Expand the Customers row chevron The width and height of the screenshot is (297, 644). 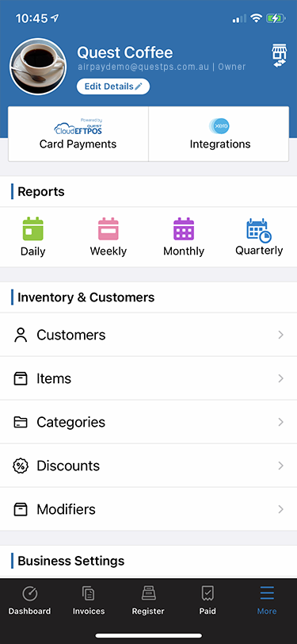[281, 335]
